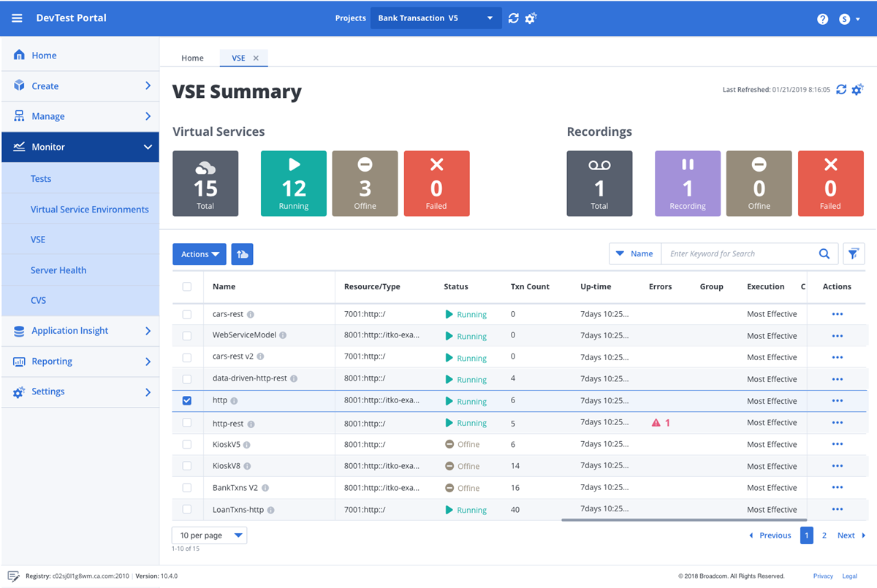Uncheck the http row checkbox

pos(187,401)
